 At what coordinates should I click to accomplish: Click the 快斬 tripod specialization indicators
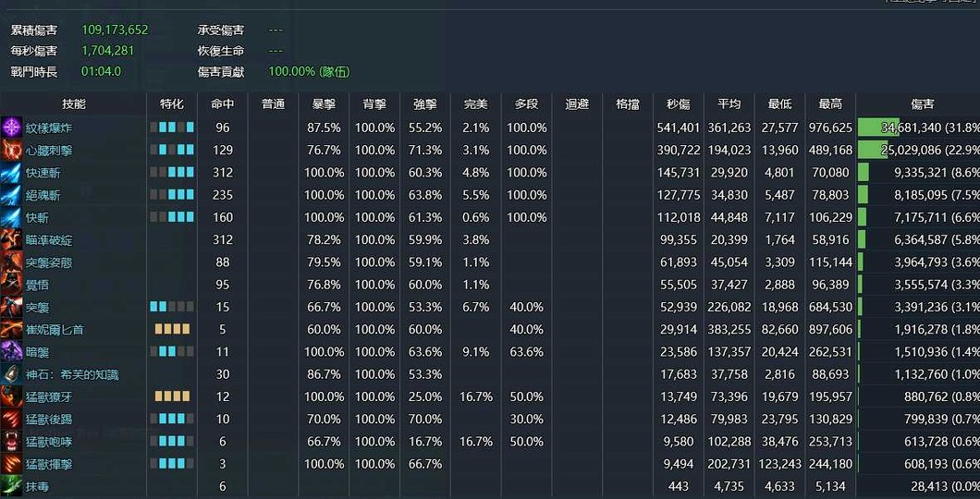coord(172,217)
